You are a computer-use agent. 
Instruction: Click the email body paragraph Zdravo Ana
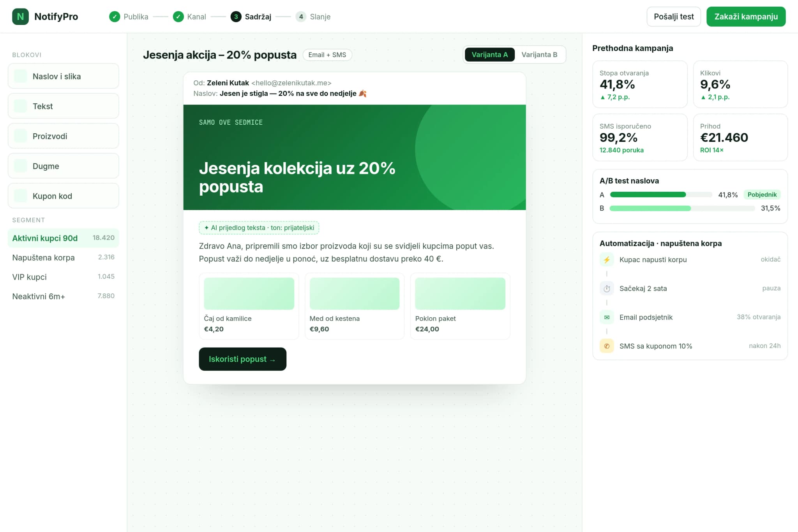click(346, 252)
